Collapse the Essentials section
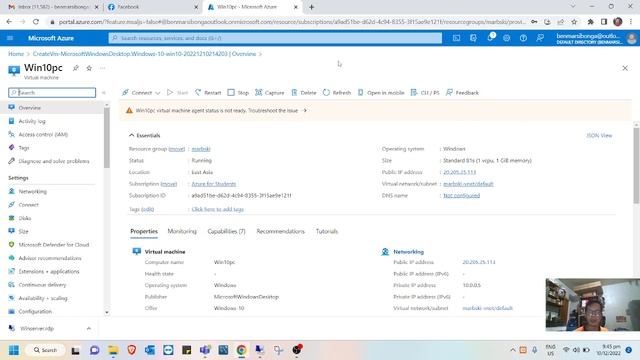The width and height of the screenshot is (640, 360). [144, 136]
